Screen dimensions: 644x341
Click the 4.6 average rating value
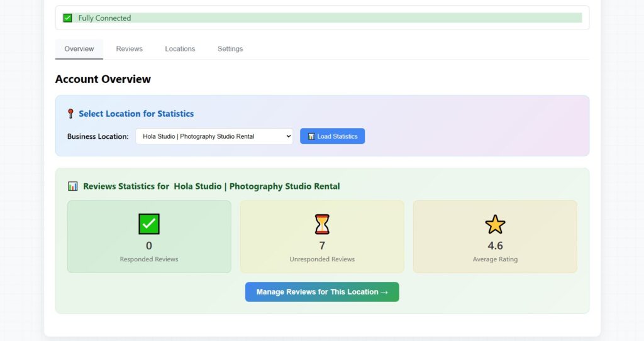point(495,246)
